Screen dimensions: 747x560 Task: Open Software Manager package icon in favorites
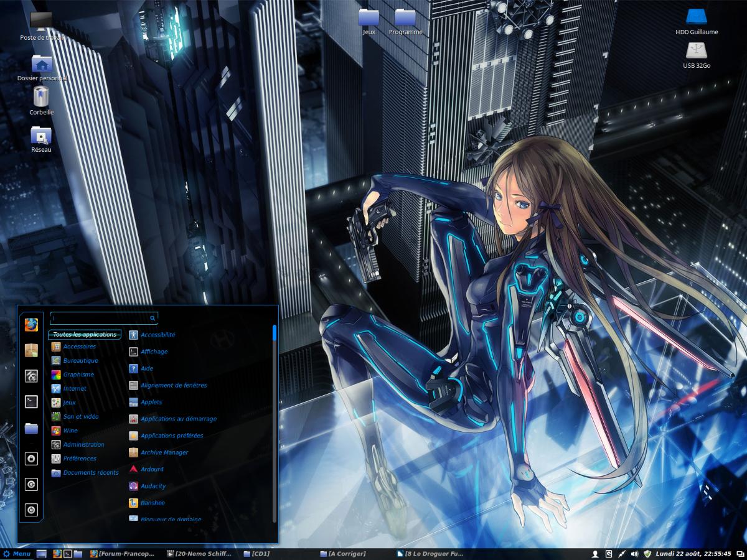31,350
